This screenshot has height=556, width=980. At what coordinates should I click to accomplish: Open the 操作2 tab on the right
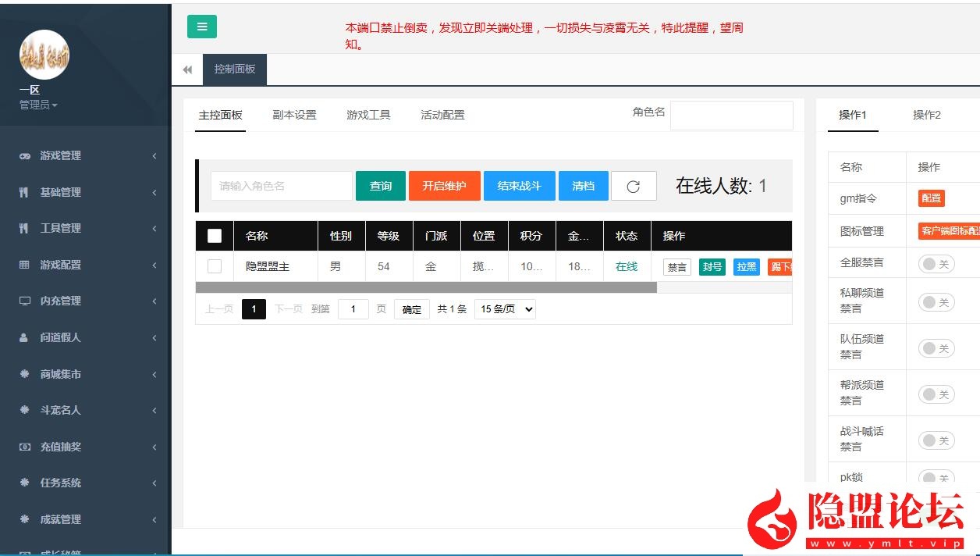(926, 114)
